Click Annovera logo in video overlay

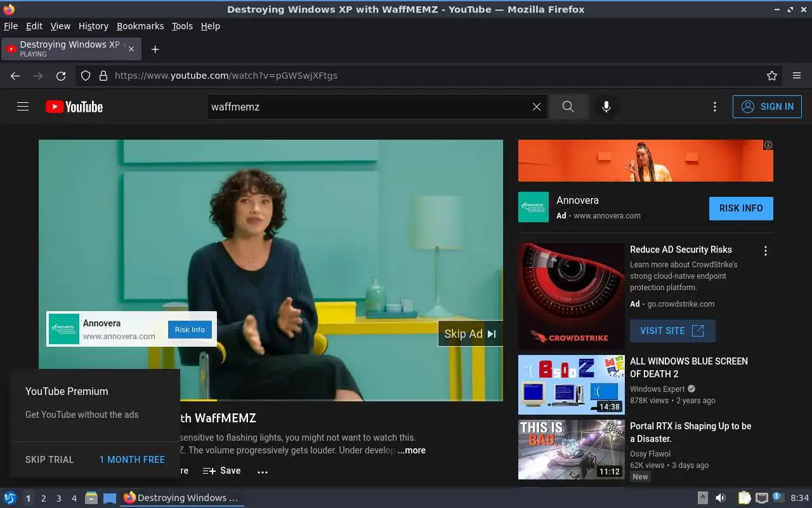coord(64,329)
